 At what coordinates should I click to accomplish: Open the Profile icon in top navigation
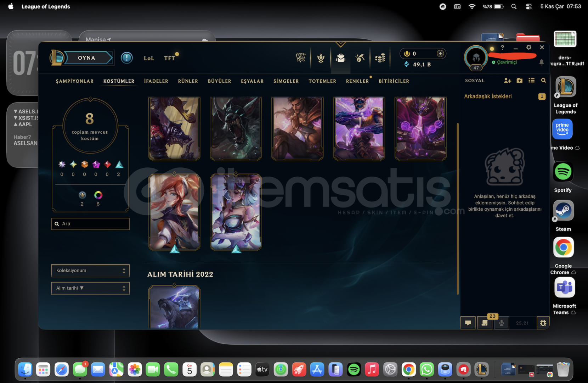coord(321,58)
